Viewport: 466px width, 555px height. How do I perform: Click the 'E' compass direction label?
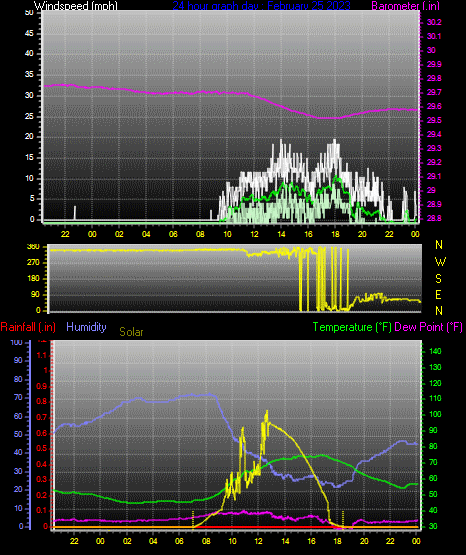tap(438, 295)
